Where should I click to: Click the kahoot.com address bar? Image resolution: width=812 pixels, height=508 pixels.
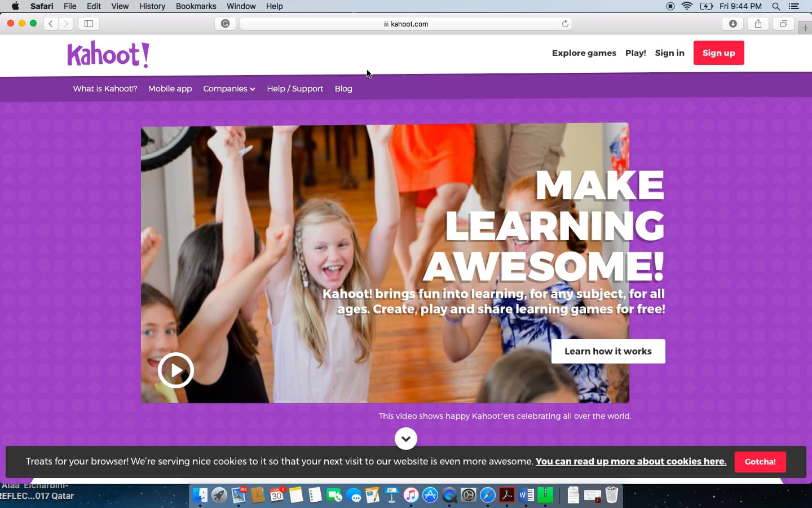click(x=406, y=24)
